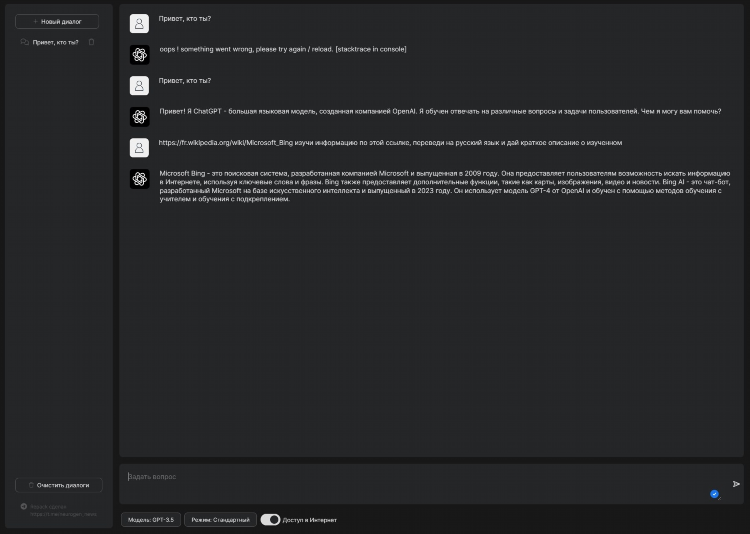Click the 'Привет! Я ChatGPT' reply text
Screen dimensions: 750x534
[440, 111]
